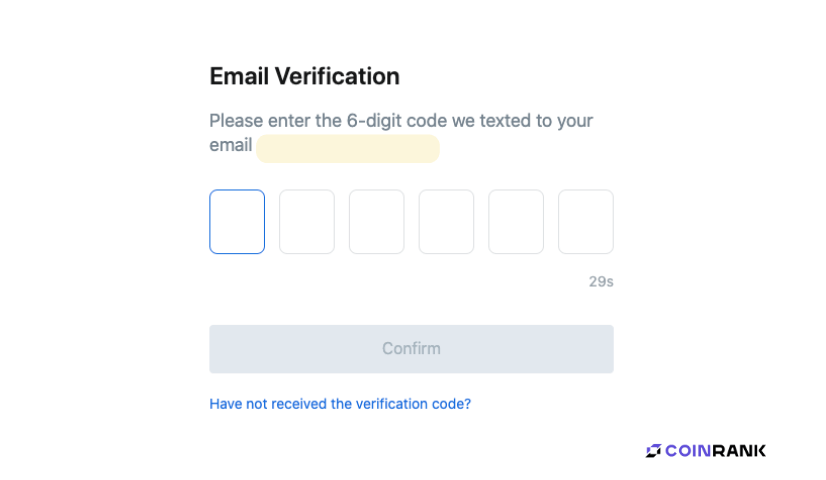Image resolution: width=826 pixels, height=480 pixels.
Task: Select the third code digit box
Action: [x=377, y=222]
